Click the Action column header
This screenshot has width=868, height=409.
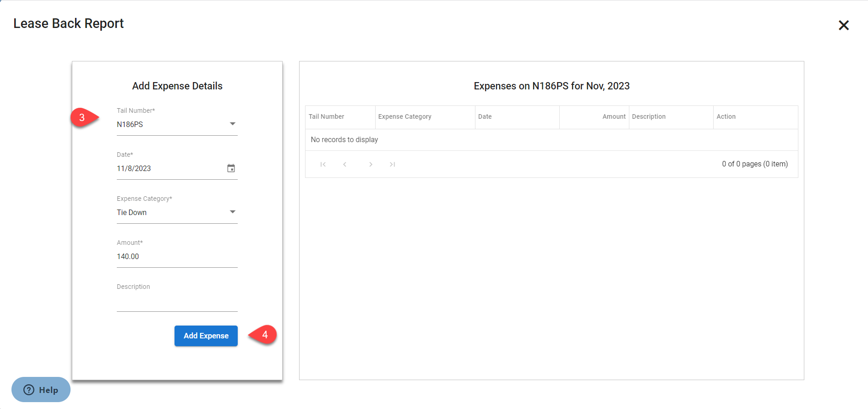726,117
